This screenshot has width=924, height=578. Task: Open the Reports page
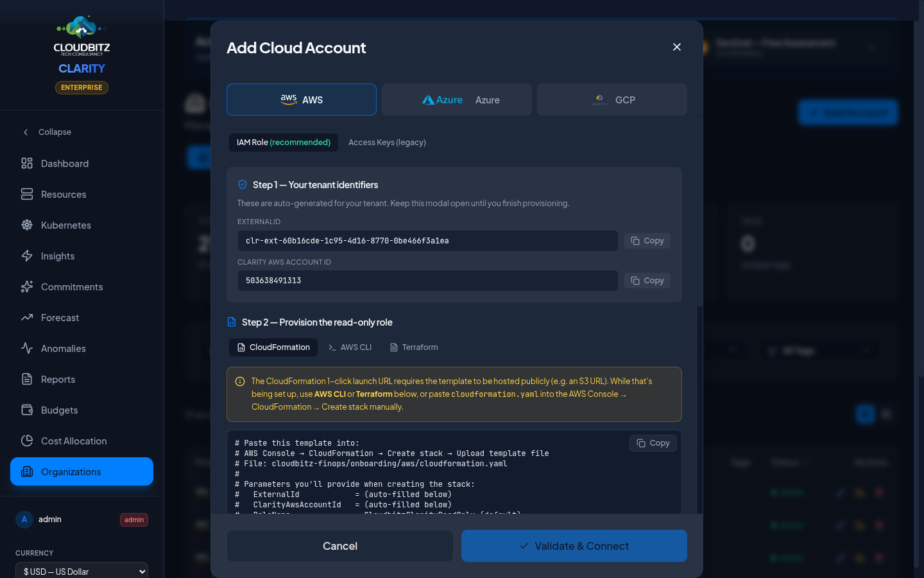81,379
